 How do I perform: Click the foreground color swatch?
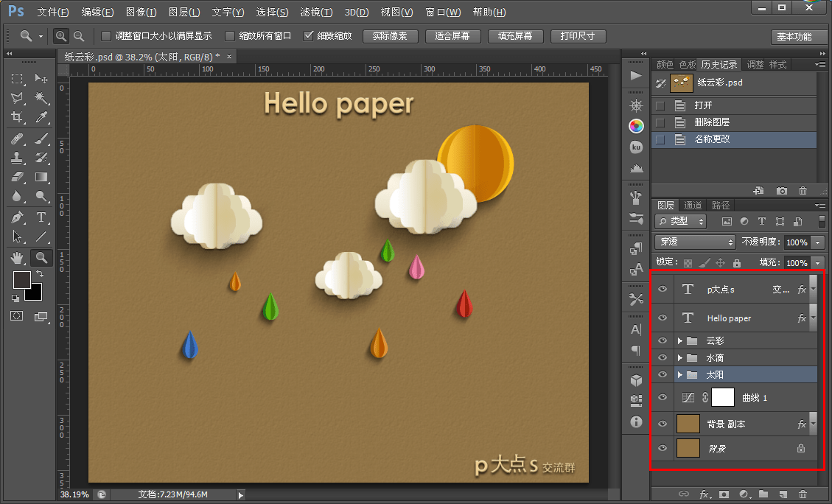tap(22, 279)
